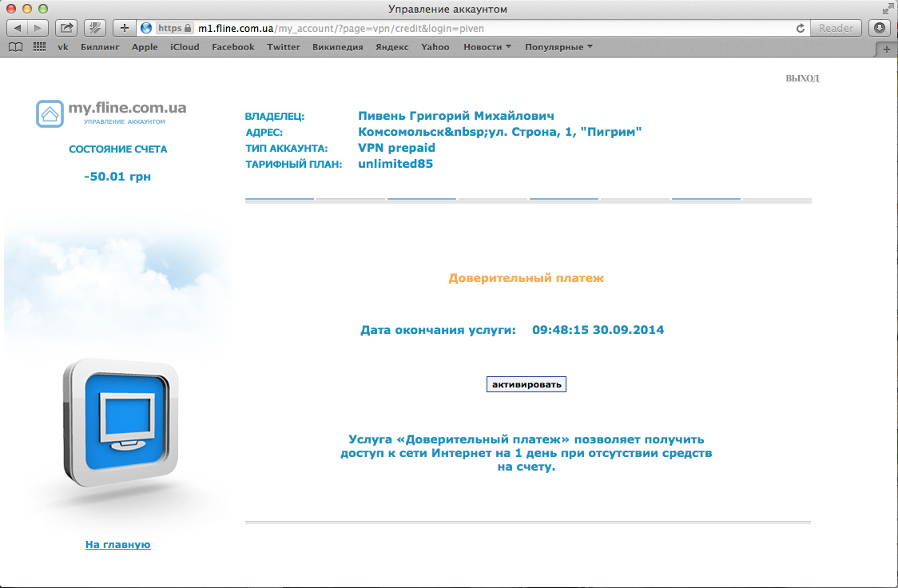Screen dimensions: 898x588
Task: Click the ВЫХОД logout link
Action: pos(802,78)
